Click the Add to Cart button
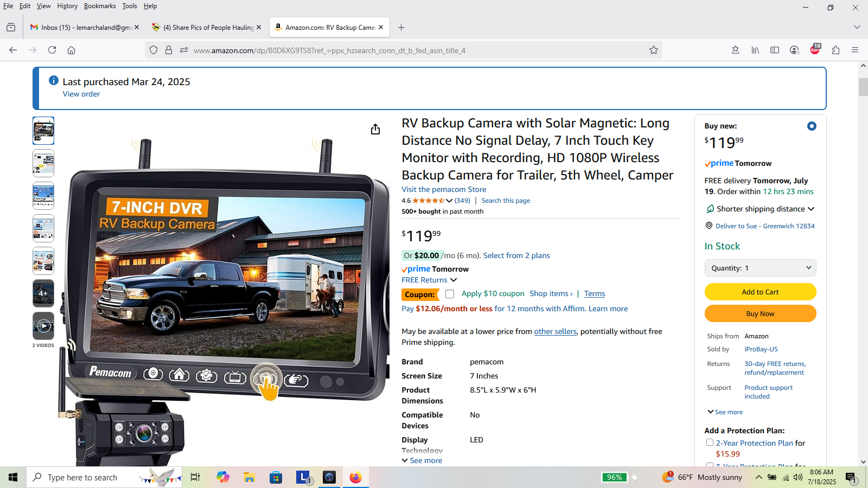Screen dimensions: 868x488 (760, 292)
